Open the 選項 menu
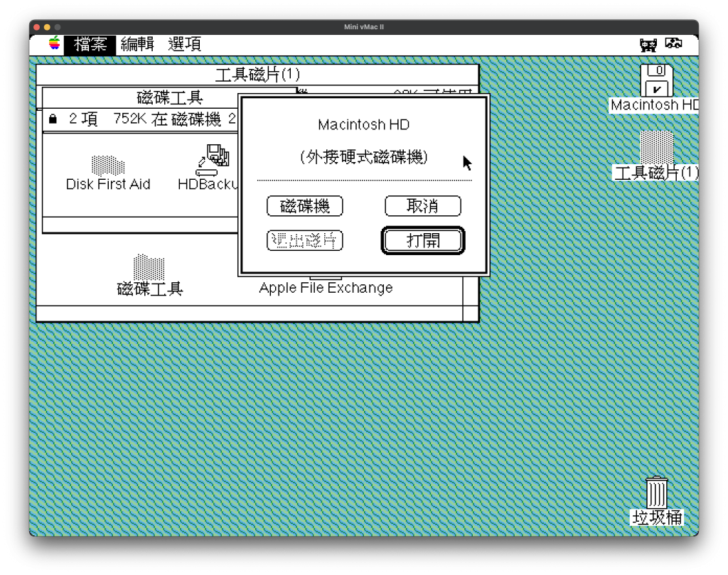This screenshot has width=728, height=575. point(185,44)
